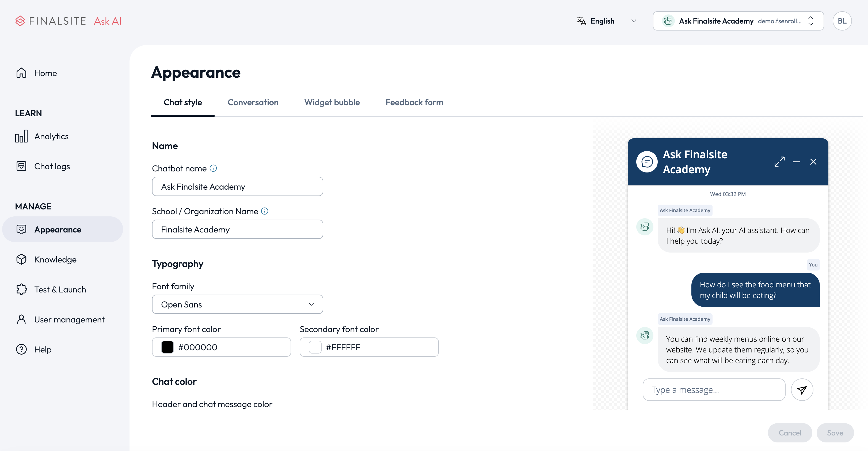
Task: Click the Analytics bar chart icon
Action: 21,136
